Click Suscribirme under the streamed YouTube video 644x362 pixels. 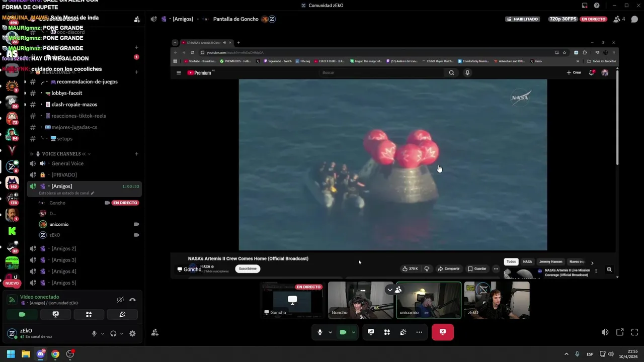[x=248, y=268]
